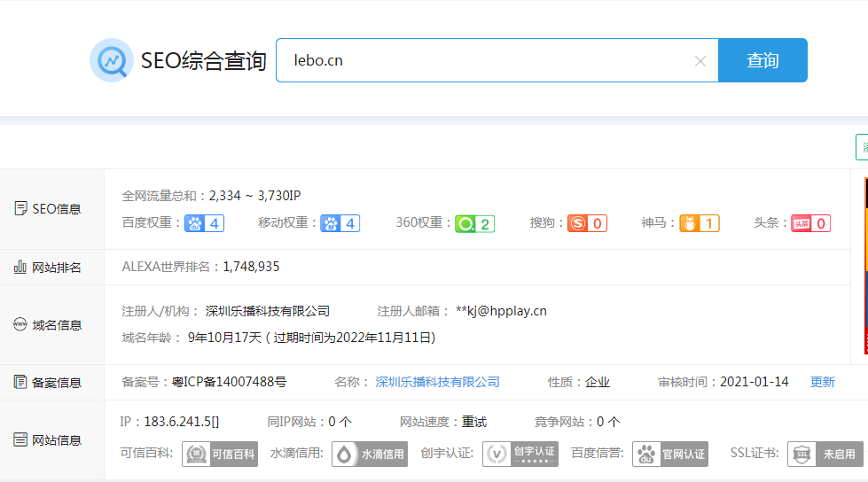Open the 360权重 badge showing 2
This screenshot has width=868, height=482.
tap(475, 224)
